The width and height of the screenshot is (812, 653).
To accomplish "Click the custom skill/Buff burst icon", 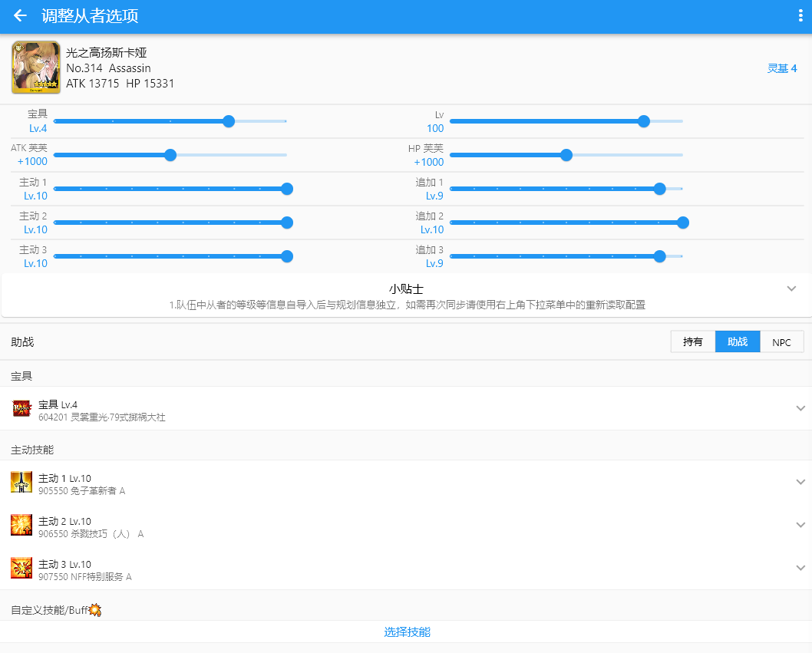I will (94, 610).
